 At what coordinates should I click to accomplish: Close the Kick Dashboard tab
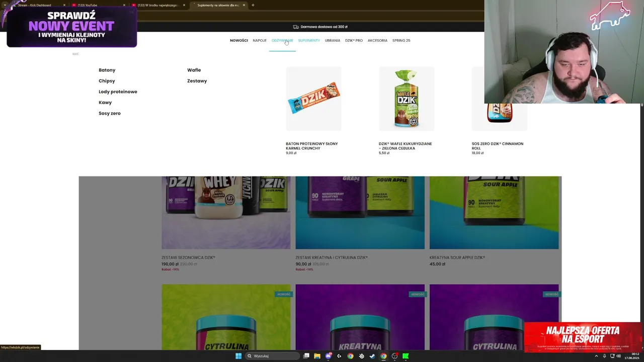click(x=64, y=5)
